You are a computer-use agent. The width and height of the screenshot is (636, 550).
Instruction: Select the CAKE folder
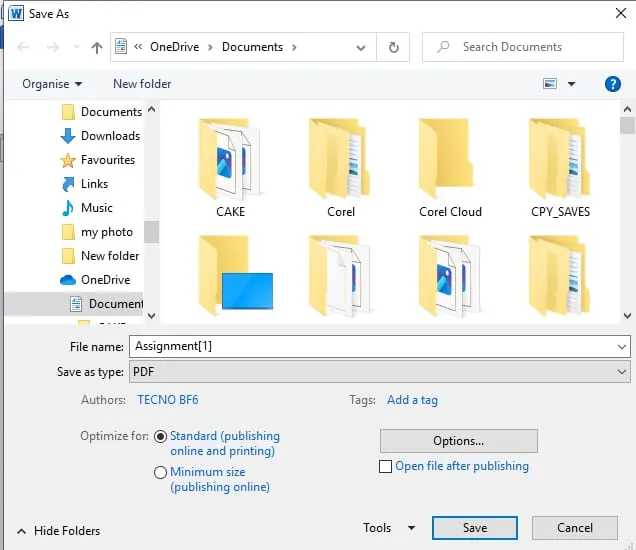230,168
